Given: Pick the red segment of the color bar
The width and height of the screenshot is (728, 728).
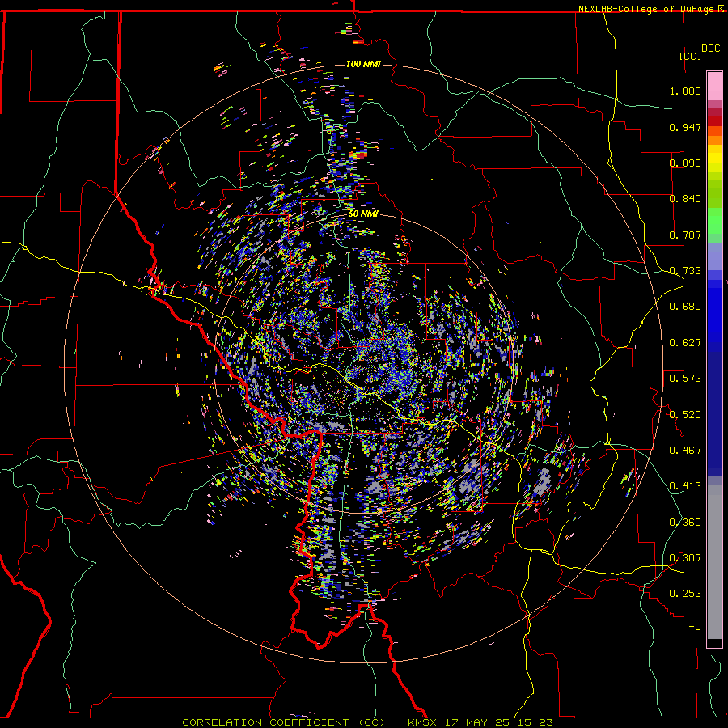Looking at the screenshot, I should click(x=714, y=121).
